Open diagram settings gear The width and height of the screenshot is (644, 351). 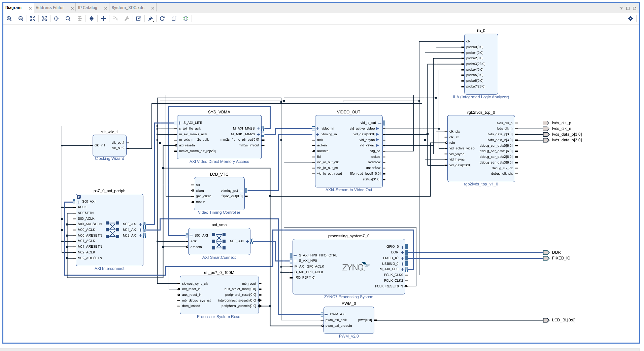click(631, 19)
